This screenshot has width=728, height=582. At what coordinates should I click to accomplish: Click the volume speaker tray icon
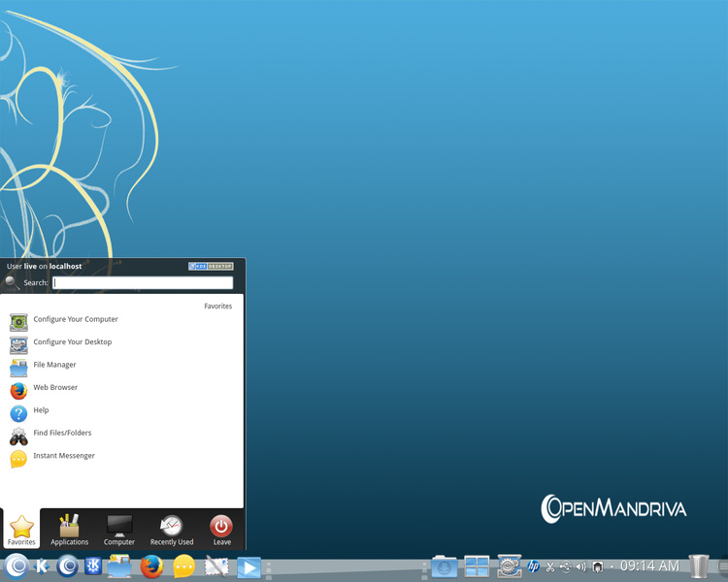pos(580,566)
